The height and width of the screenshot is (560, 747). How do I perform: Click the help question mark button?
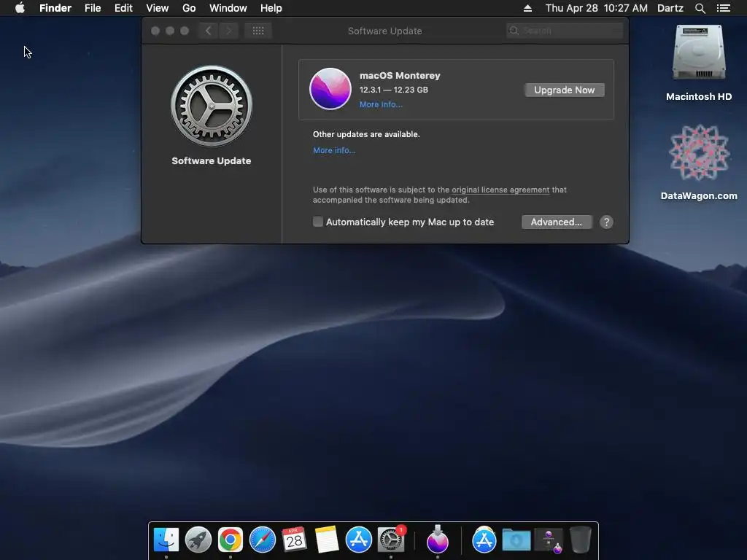pyautogui.click(x=606, y=222)
